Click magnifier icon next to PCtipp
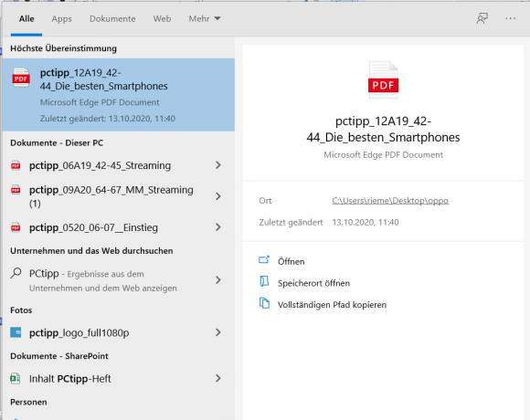Image resolution: width=530 pixels, height=420 pixels. pos(16,273)
